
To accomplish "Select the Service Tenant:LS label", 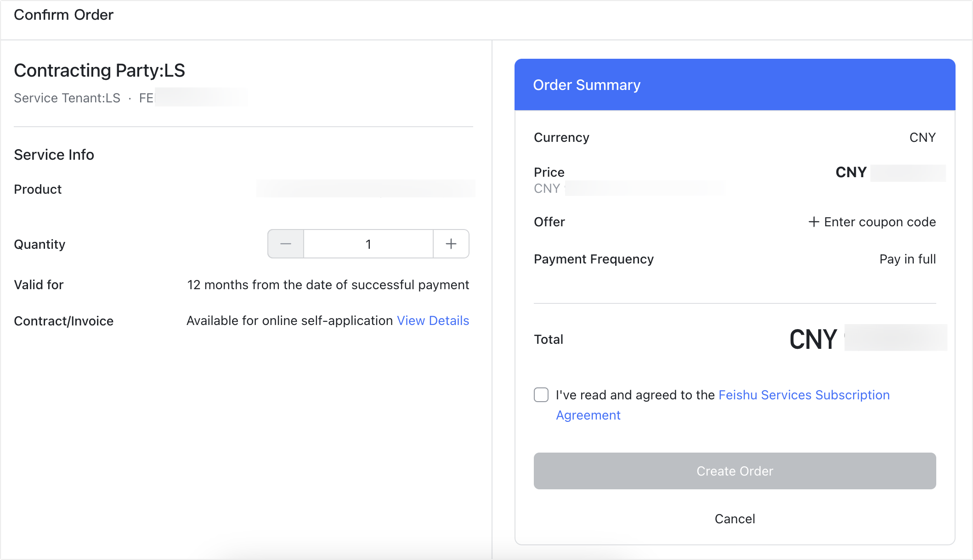I will 67,98.
